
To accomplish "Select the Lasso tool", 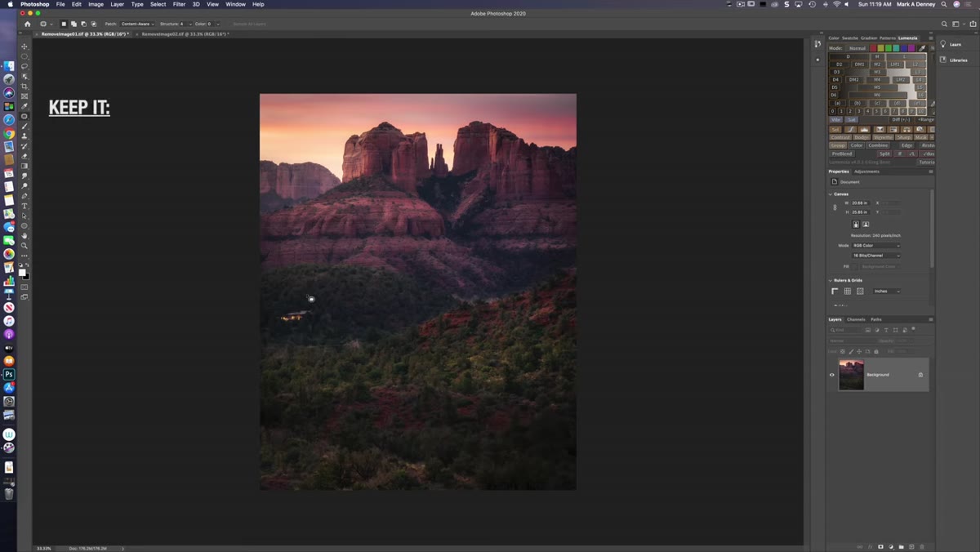I will (24, 65).
